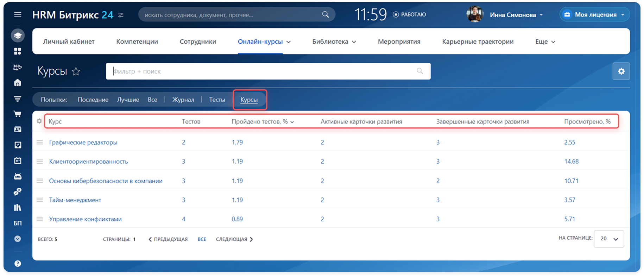Open the Графические редакторы course link
The image size is (644, 277).
83,142
